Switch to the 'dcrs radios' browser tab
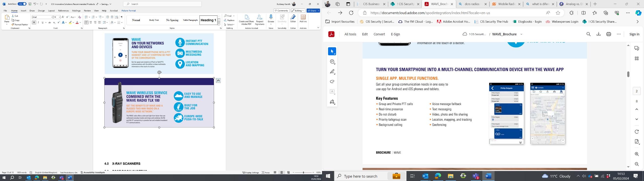This screenshot has height=181, width=644. pos(472,4)
